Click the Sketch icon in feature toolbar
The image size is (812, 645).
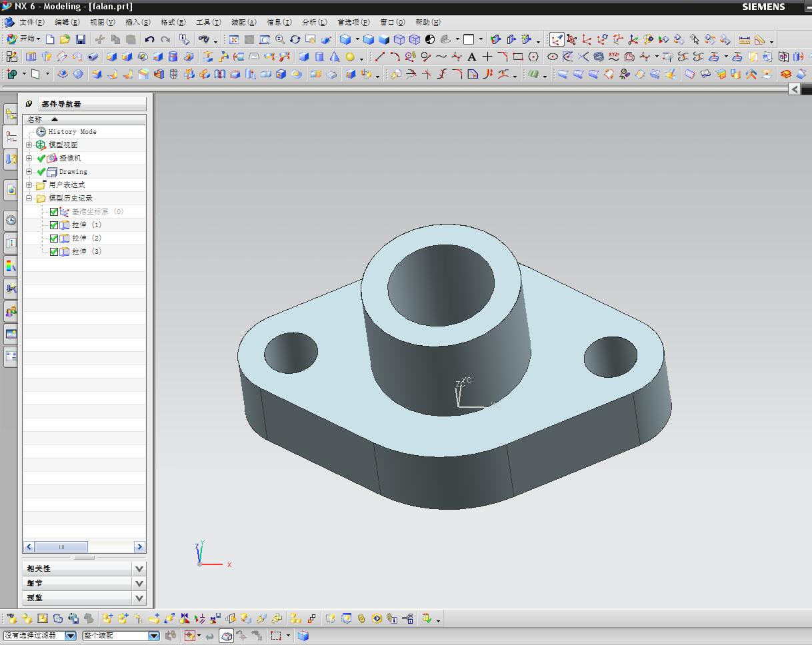coord(12,57)
